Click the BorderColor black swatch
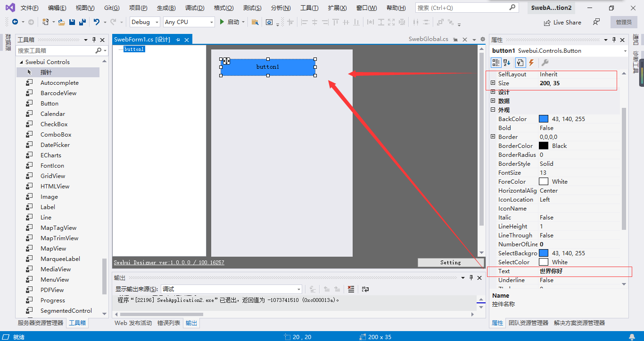The image size is (644, 341). (x=544, y=146)
